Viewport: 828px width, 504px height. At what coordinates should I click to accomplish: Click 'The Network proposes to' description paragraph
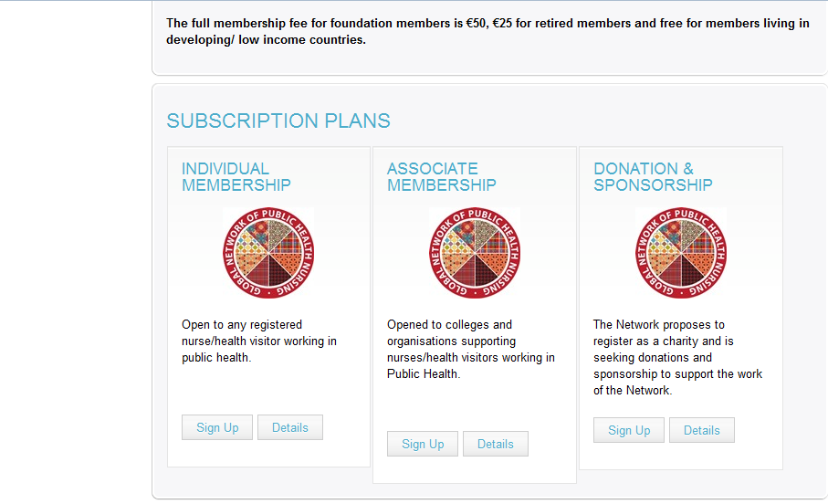pyautogui.click(x=678, y=357)
